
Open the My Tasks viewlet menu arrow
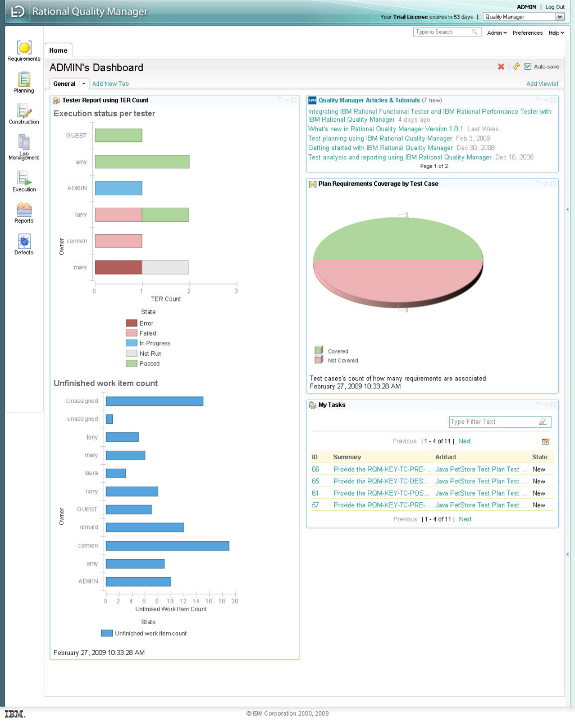pos(538,404)
